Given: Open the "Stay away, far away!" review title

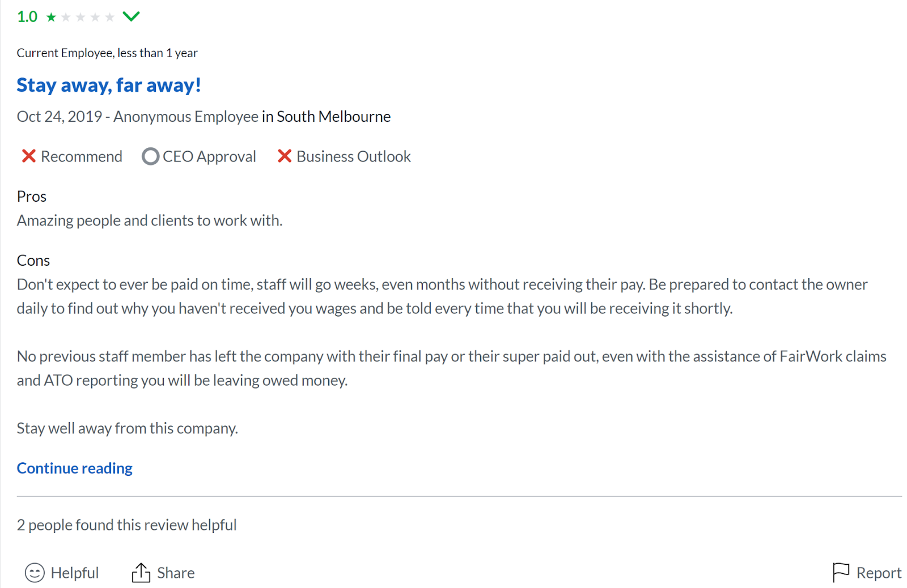Looking at the screenshot, I should click(109, 85).
